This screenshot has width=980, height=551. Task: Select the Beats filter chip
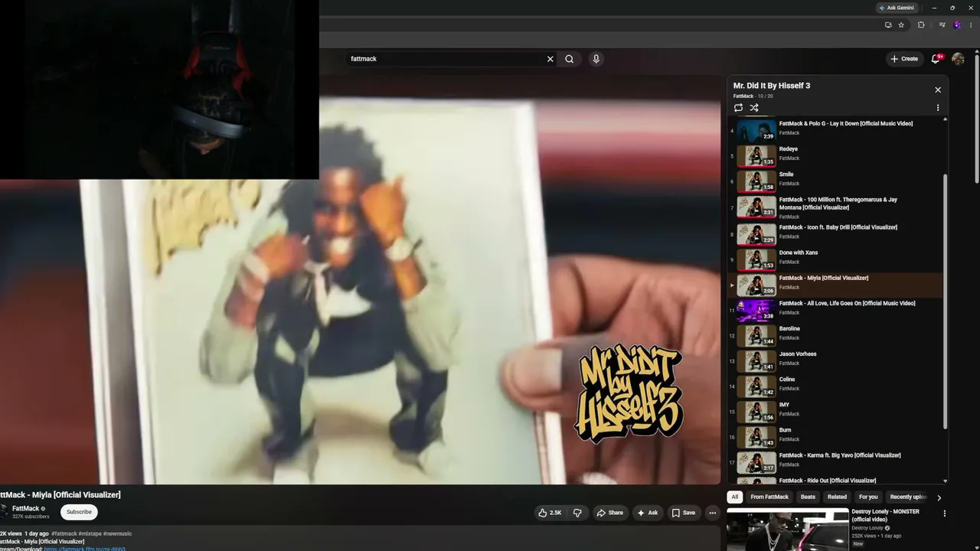point(808,497)
